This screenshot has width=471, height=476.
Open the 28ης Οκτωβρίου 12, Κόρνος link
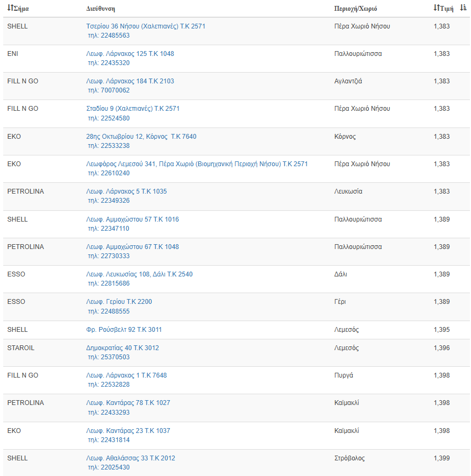141,137
